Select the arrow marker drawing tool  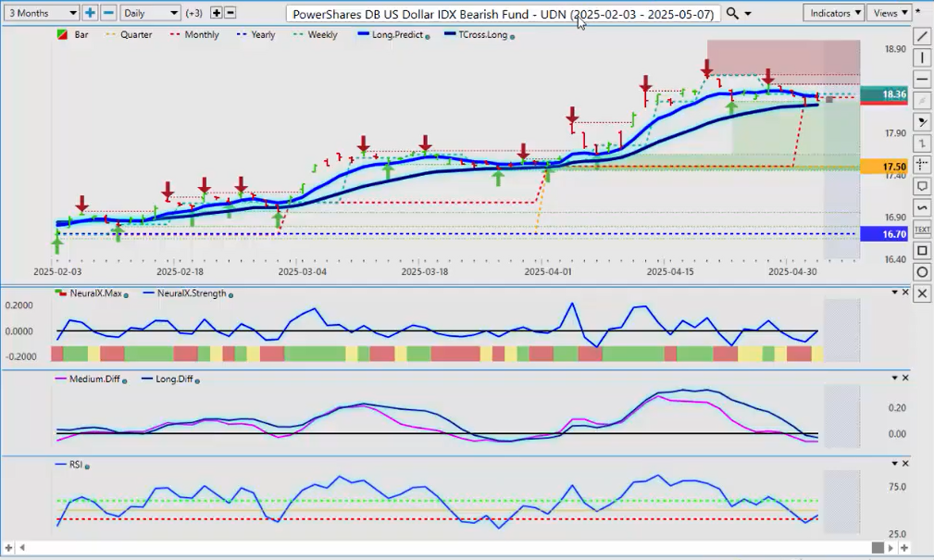[x=922, y=122]
